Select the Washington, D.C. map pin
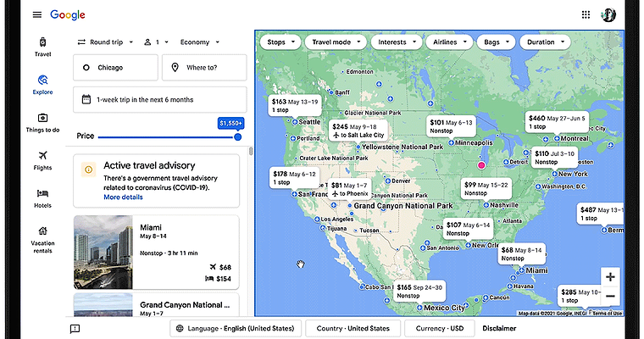The width and height of the screenshot is (644, 339). click(x=538, y=186)
